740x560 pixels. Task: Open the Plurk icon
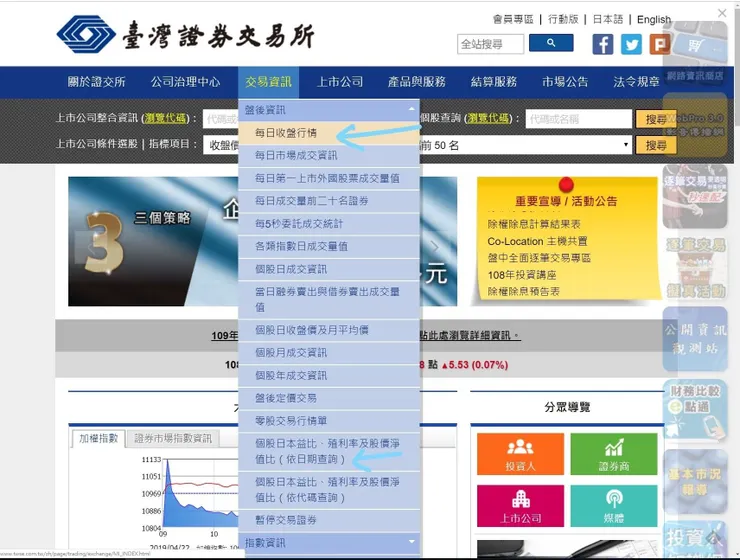(659, 44)
